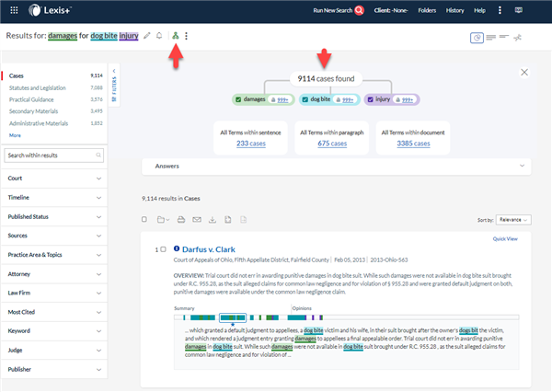The image size is (552, 392).
Task: Open the header kebab more menu
Action: click(x=500, y=10)
